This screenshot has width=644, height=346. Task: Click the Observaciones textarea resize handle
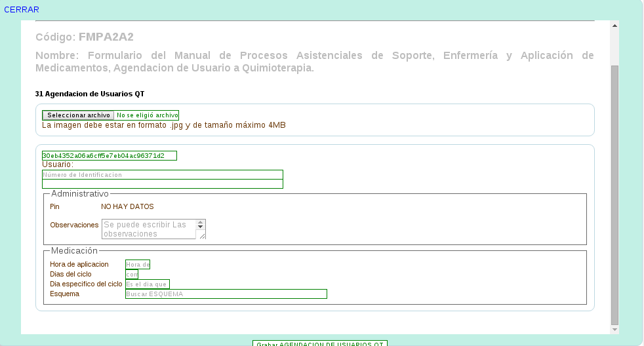202,235
